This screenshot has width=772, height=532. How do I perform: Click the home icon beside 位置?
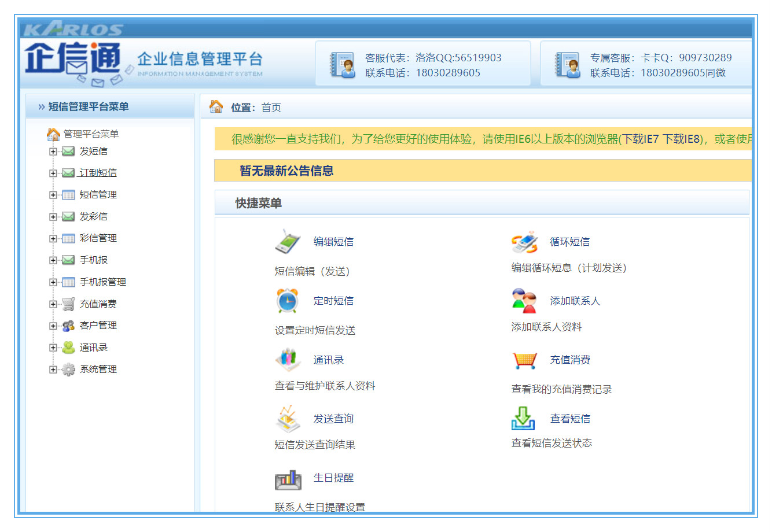[x=216, y=107]
